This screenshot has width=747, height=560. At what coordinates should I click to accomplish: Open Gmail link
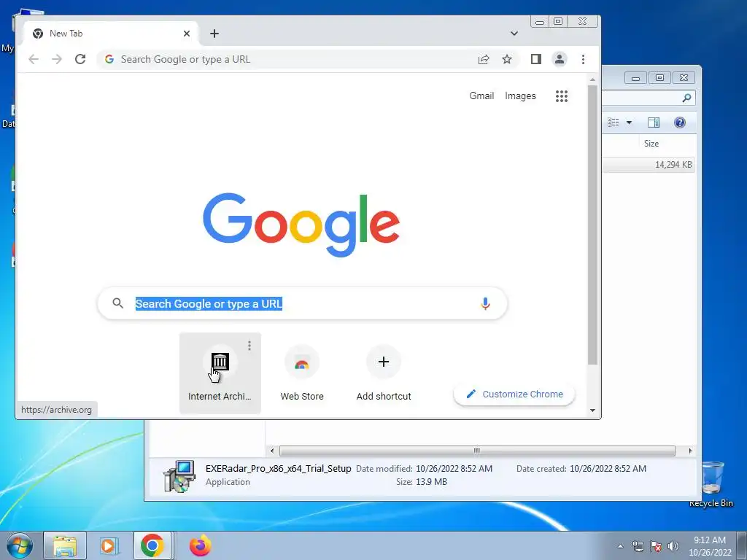(x=481, y=96)
